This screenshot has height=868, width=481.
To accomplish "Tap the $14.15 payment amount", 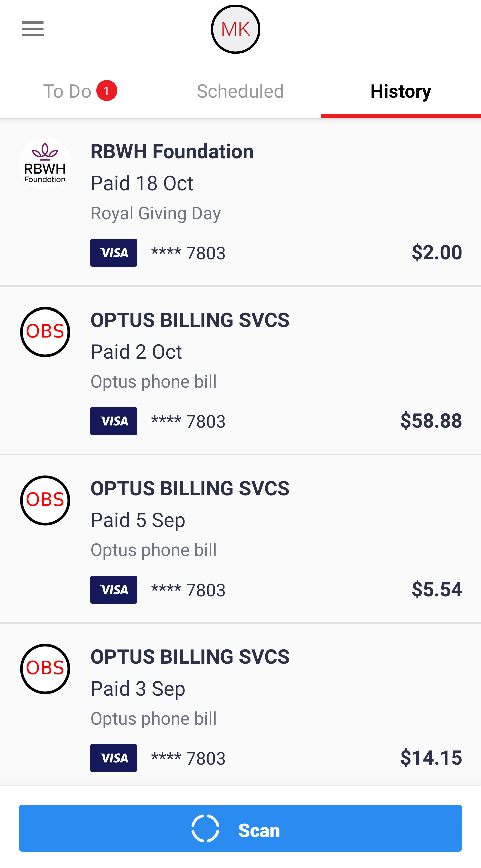I will pos(431,758).
